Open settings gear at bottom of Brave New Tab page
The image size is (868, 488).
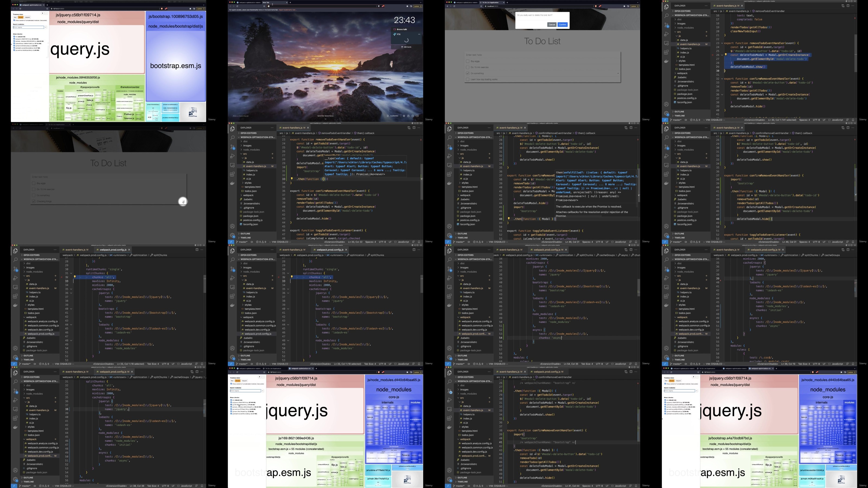pyautogui.click(x=404, y=116)
